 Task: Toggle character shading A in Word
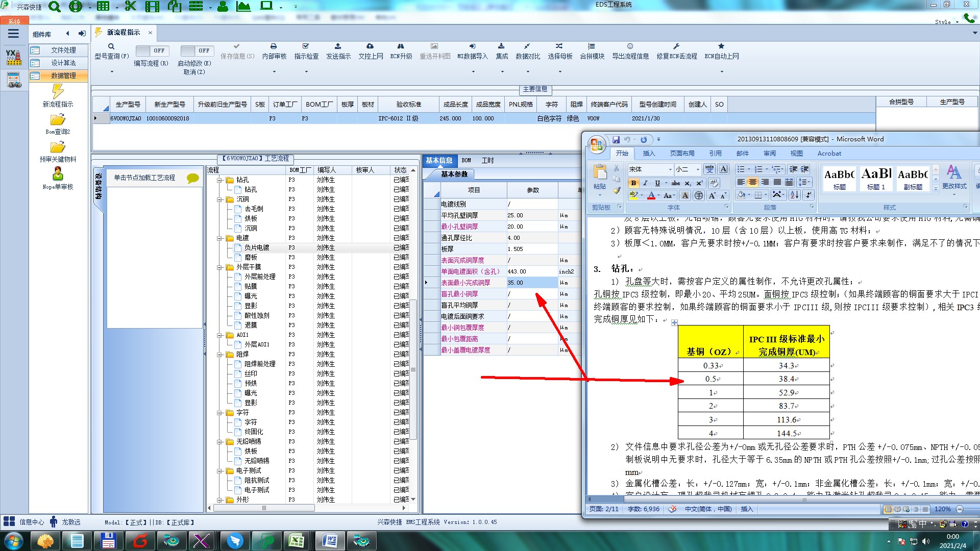pyautogui.click(x=685, y=195)
